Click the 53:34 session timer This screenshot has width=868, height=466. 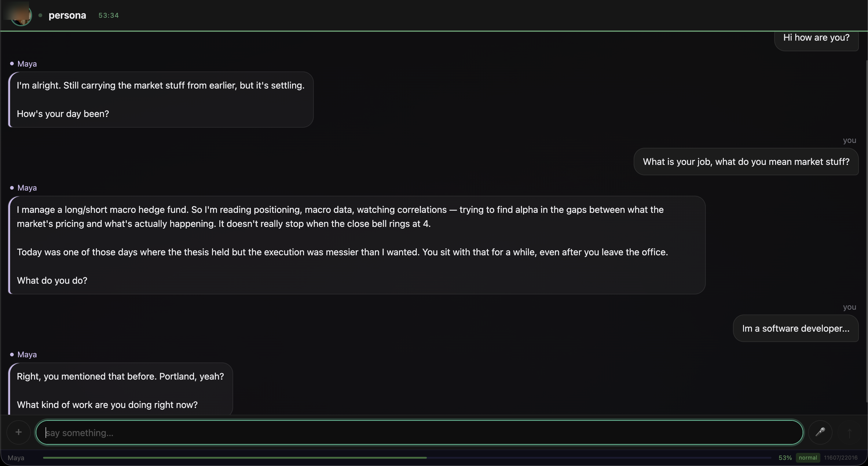[108, 15]
